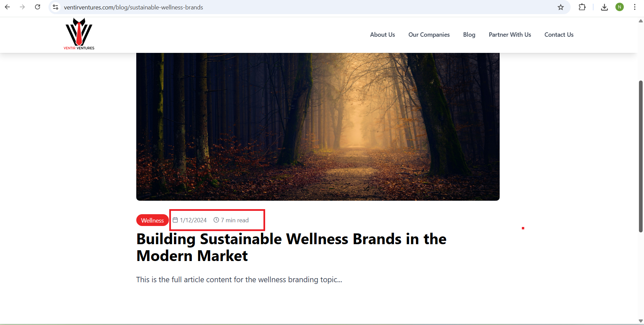Click the address bar URL
Image resolution: width=644 pixels, height=325 pixels.
tap(134, 7)
